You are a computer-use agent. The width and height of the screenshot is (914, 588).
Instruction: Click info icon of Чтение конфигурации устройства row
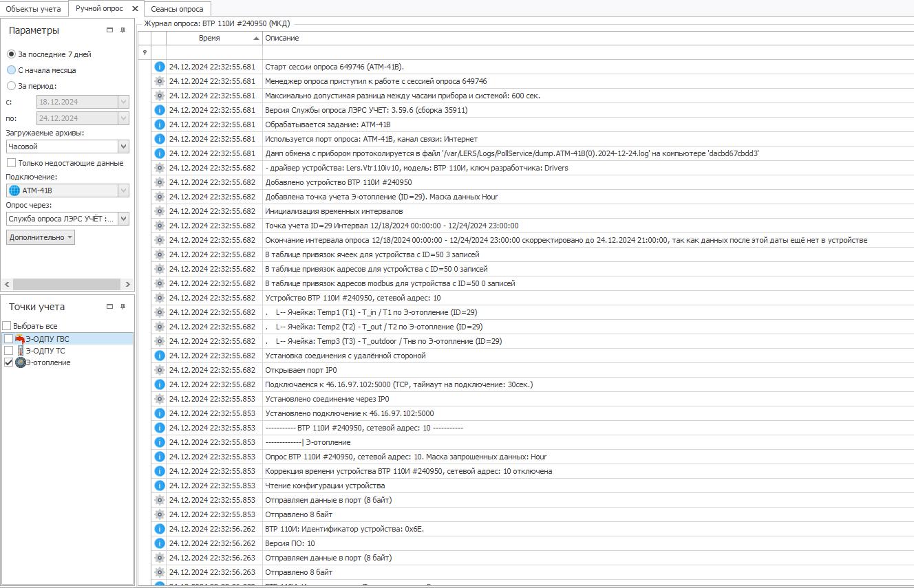click(x=160, y=486)
